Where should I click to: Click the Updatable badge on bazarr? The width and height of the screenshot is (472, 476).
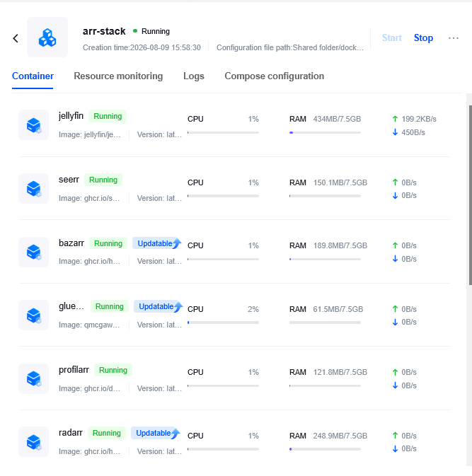pos(157,243)
